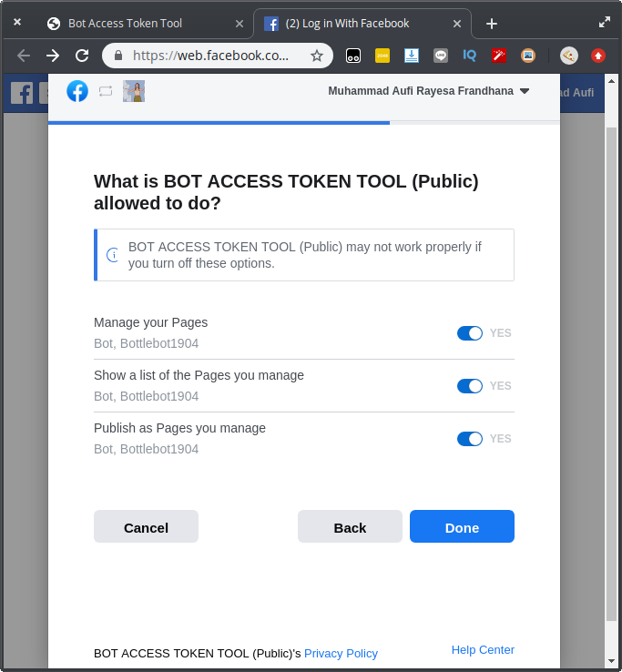
Task: Click the Done button
Action: coord(462,526)
